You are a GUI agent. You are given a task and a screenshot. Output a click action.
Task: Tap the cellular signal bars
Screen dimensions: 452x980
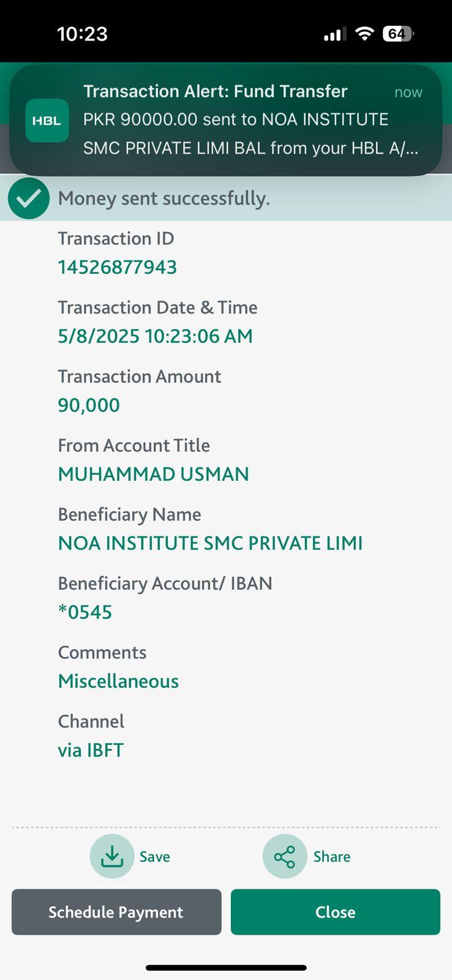pyautogui.click(x=334, y=35)
